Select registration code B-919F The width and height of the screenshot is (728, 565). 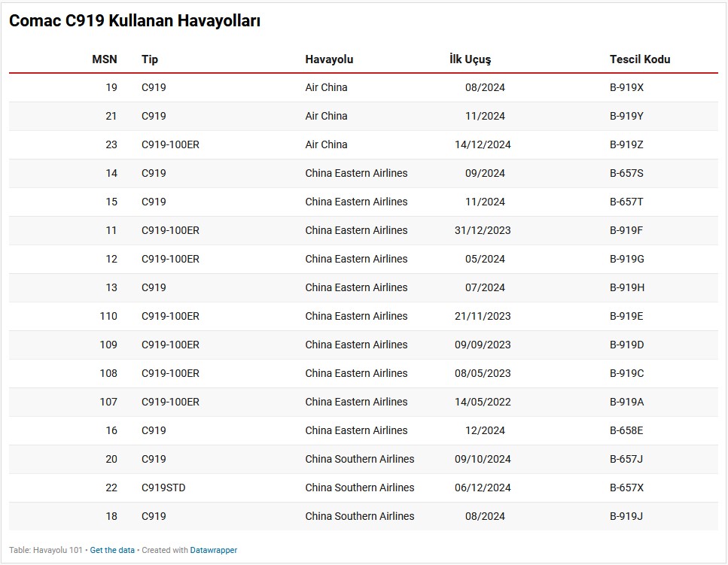click(626, 230)
